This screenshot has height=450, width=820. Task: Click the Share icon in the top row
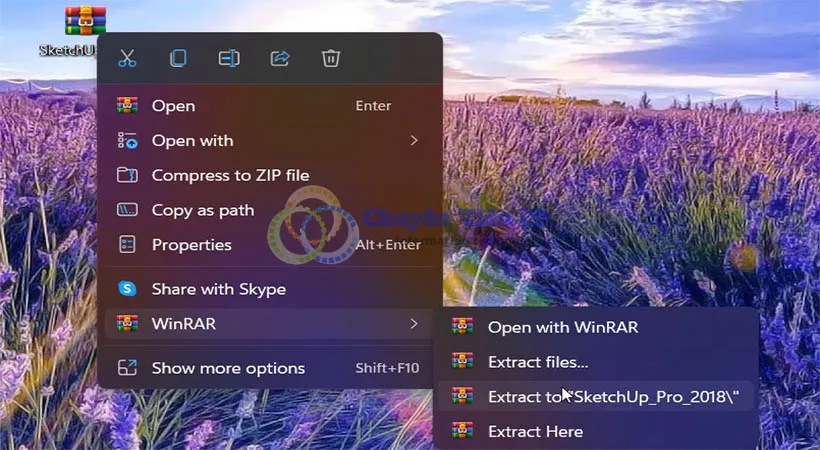point(280,58)
